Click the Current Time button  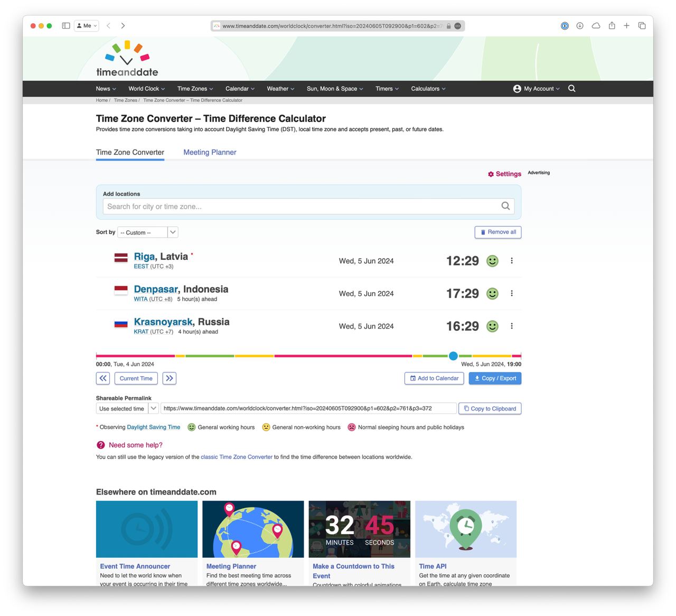(136, 378)
